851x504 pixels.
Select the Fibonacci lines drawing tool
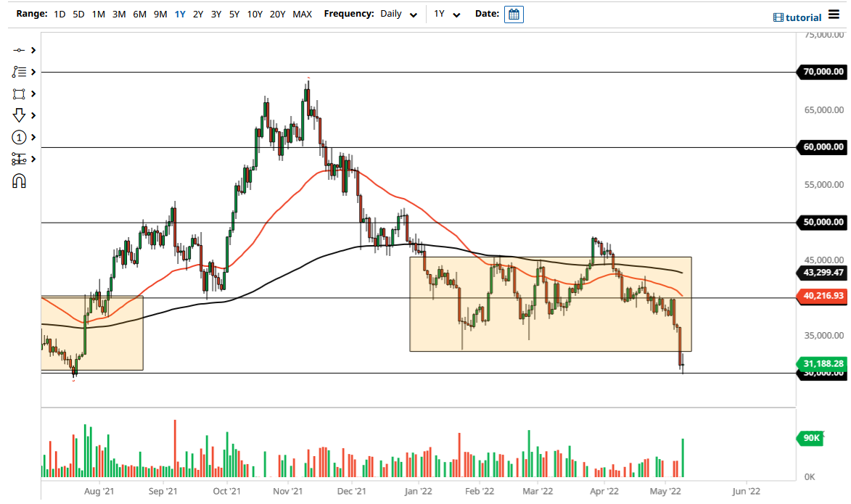pyautogui.click(x=20, y=72)
